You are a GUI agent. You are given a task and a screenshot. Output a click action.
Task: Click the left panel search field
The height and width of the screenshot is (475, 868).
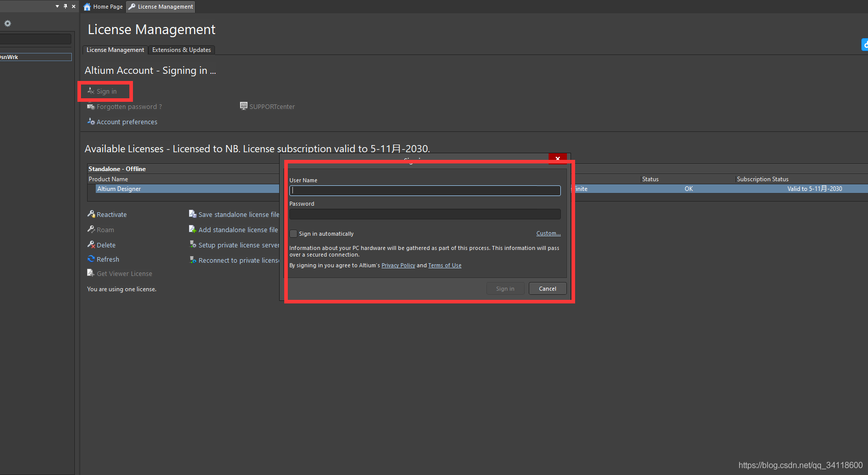[36, 39]
